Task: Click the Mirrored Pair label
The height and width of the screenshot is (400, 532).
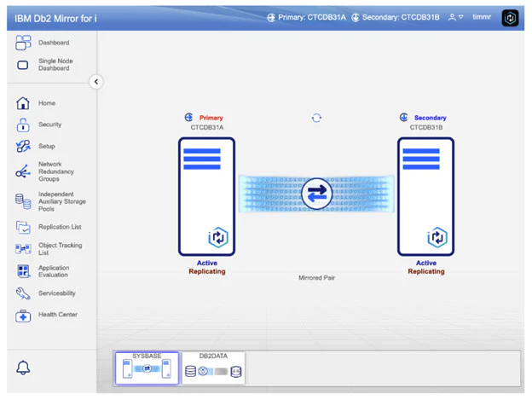Action: coord(316,278)
